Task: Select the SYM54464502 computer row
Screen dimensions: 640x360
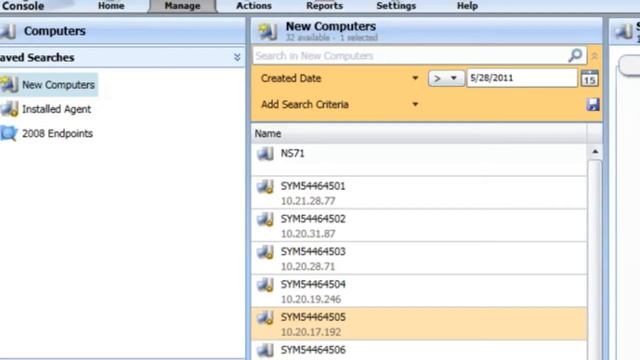Action: [419, 225]
